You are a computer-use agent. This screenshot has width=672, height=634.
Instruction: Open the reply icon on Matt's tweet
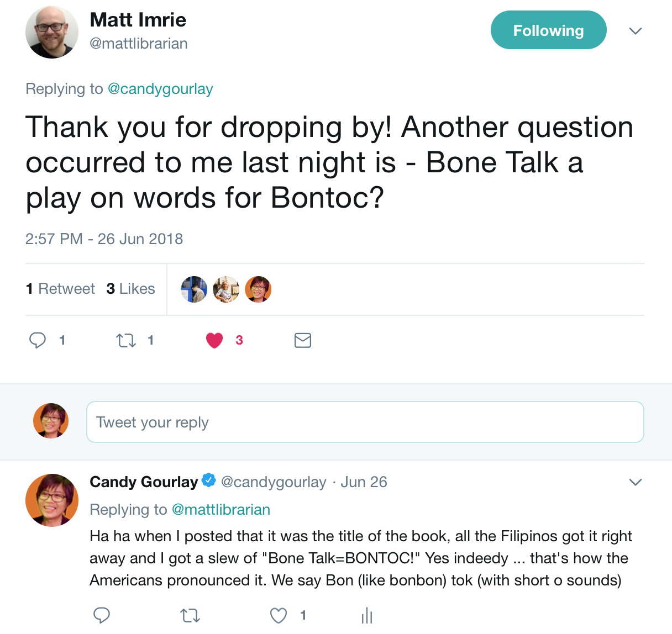pyautogui.click(x=38, y=340)
